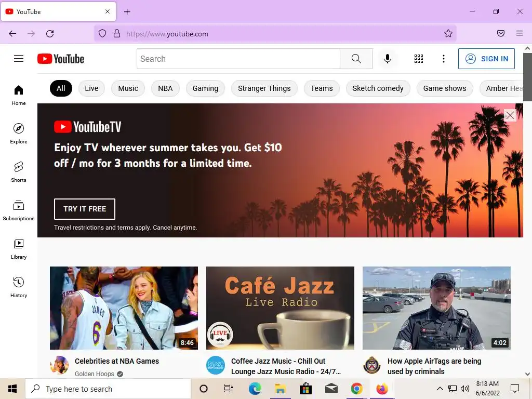Open Coffee Jazz Music video title
The width and height of the screenshot is (532, 399).
click(x=286, y=366)
